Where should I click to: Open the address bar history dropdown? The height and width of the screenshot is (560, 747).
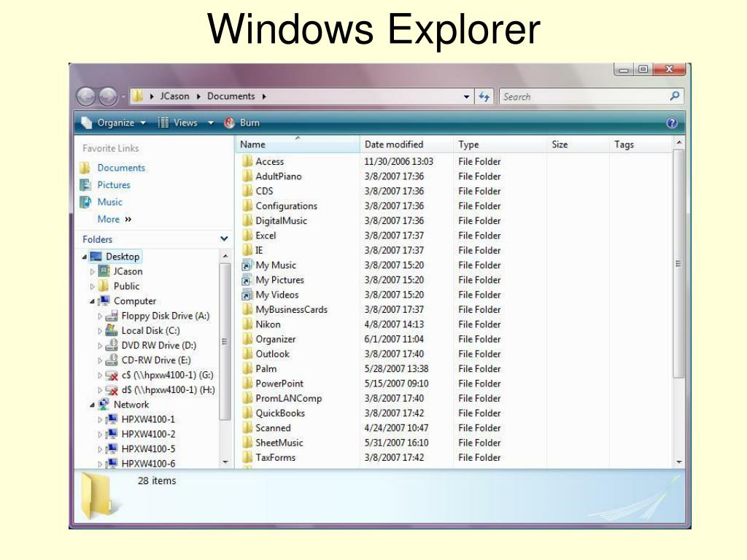pos(466,97)
